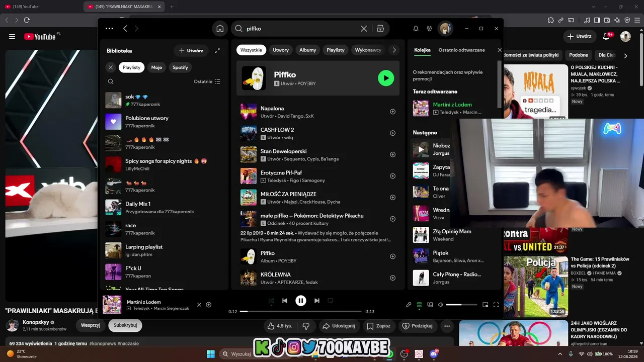Open the Spotify friend activity icon

[x=429, y=29]
